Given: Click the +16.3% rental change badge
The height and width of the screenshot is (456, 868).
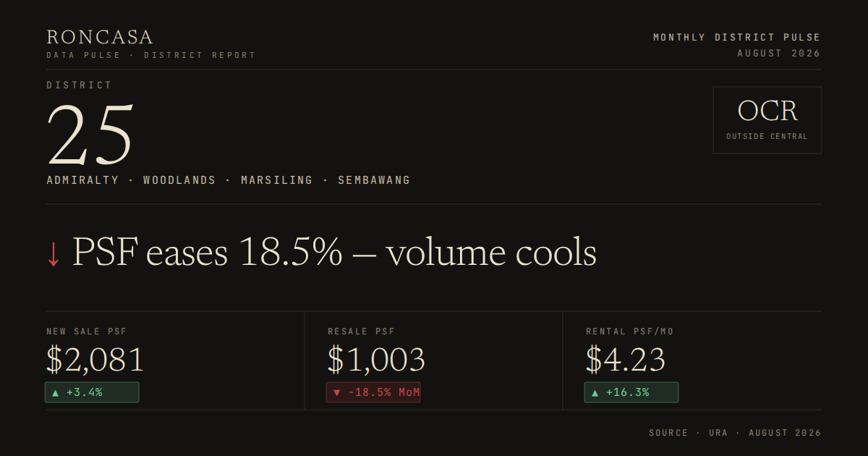Looking at the screenshot, I should coord(631,392).
